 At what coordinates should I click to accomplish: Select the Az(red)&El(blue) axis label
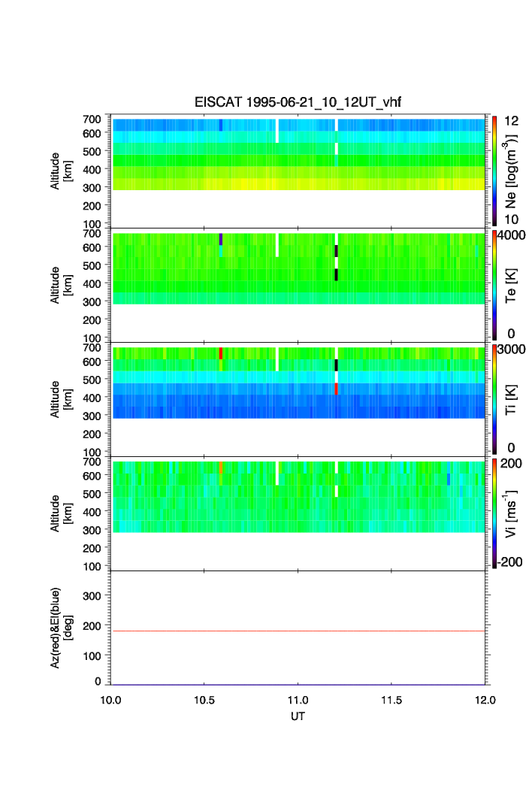pos(60,628)
